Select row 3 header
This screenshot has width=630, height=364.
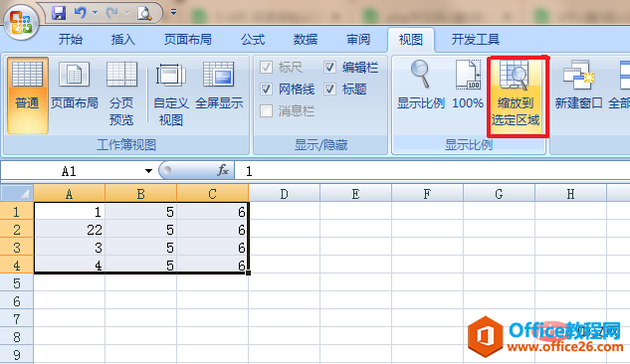[x=17, y=247]
